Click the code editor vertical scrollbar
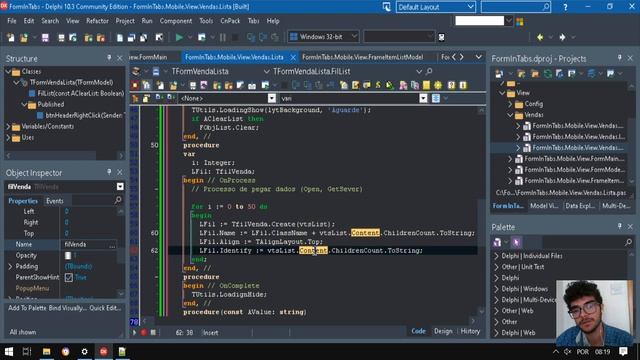Screen dimensions: 640x360 click(x=481, y=211)
